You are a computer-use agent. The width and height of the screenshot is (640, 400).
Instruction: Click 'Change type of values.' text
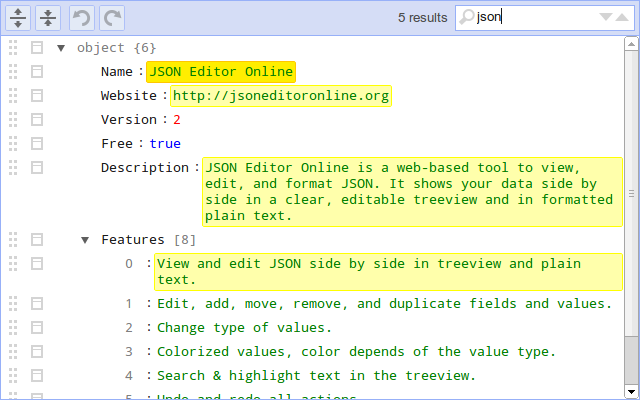point(244,328)
